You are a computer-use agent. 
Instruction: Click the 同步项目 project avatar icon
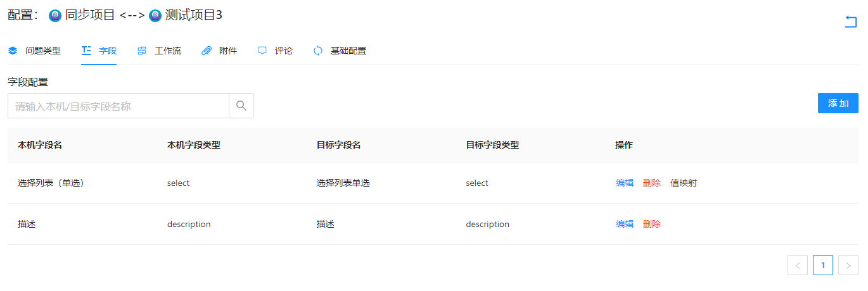click(54, 16)
